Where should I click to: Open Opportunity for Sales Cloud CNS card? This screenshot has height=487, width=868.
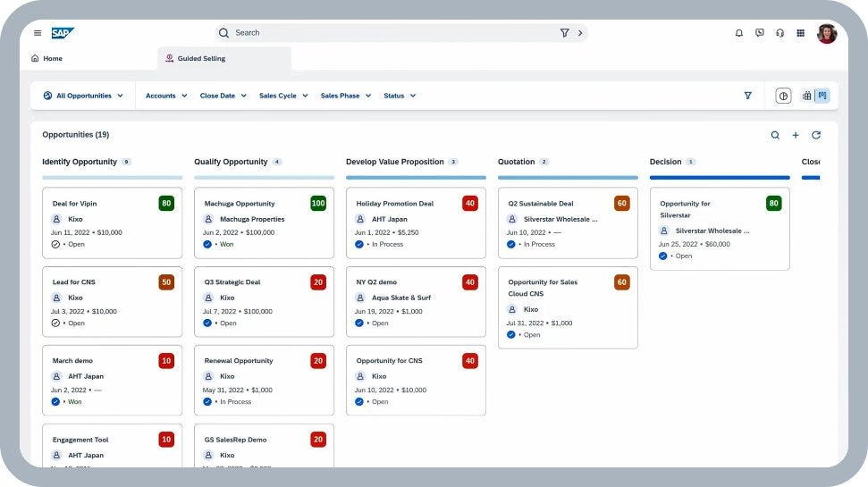[x=568, y=307]
